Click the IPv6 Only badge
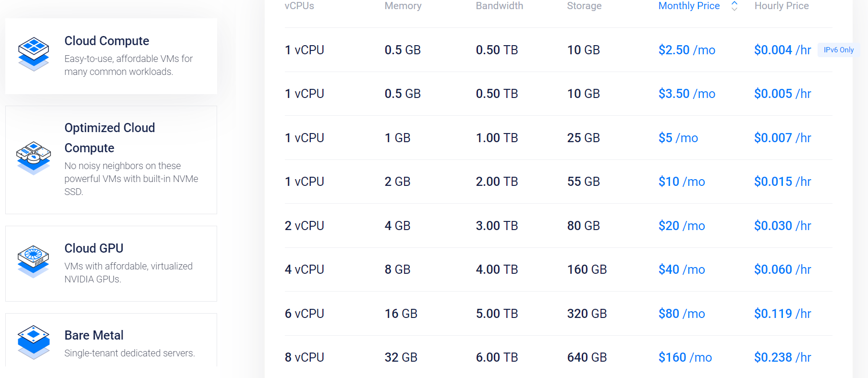868x378 pixels. point(839,50)
